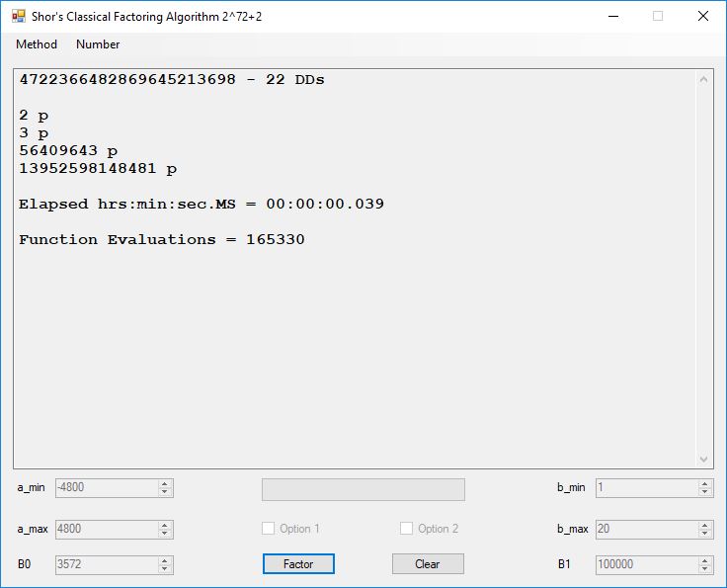727x588 pixels.
Task: Click the output scrollbar down arrow
Action: coord(704,460)
